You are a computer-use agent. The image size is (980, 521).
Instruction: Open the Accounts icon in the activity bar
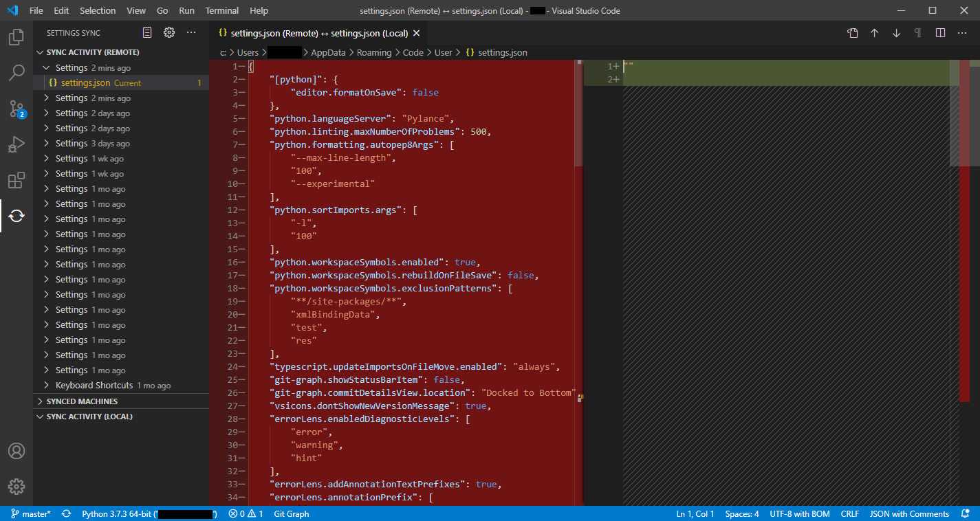click(x=16, y=452)
